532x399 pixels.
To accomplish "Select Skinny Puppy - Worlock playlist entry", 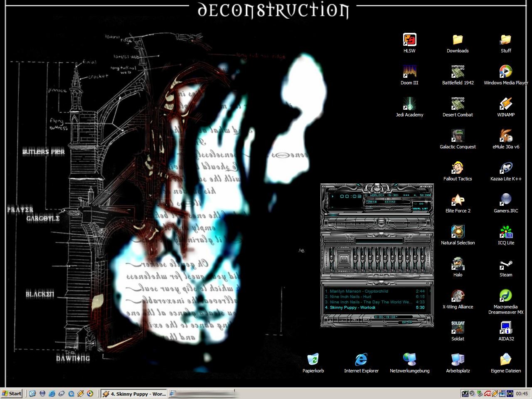I will (x=375, y=308).
